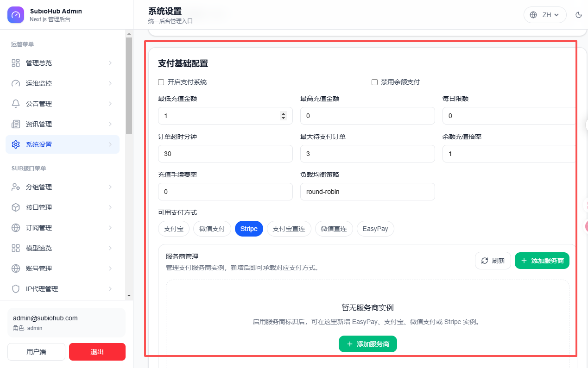Viewport: 588px width, 368px height.
Task: Toggle the 微信支付 payment method chip
Action: click(212, 229)
